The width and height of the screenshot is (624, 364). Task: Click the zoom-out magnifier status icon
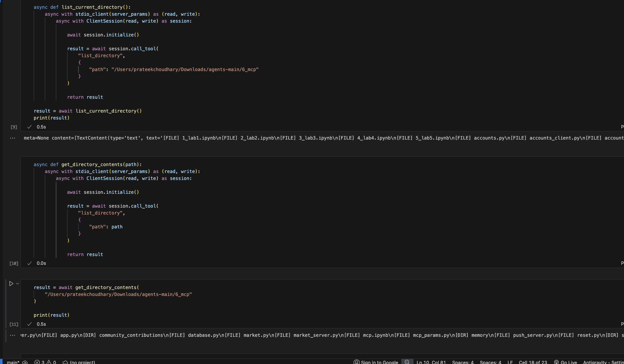click(407, 362)
